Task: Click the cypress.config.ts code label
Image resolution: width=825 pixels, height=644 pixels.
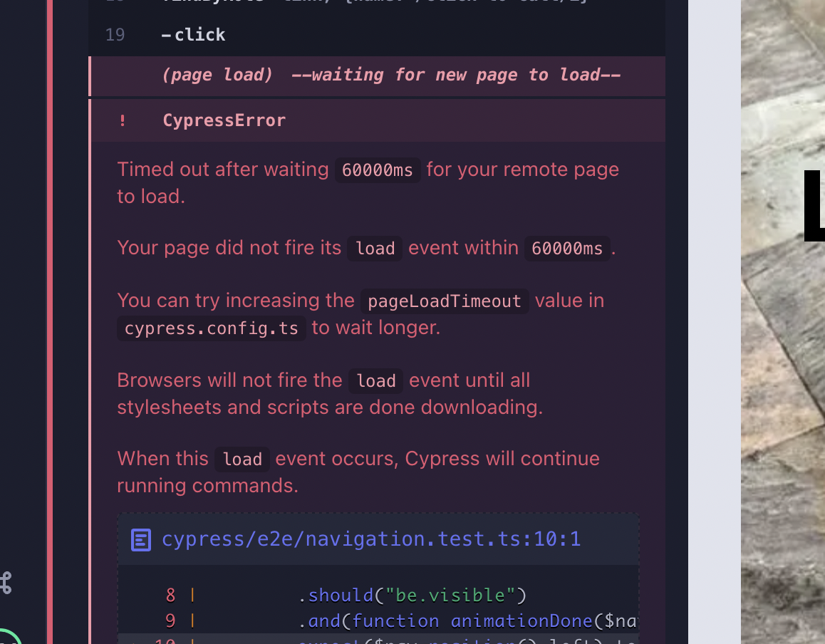Action: [211, 328]
